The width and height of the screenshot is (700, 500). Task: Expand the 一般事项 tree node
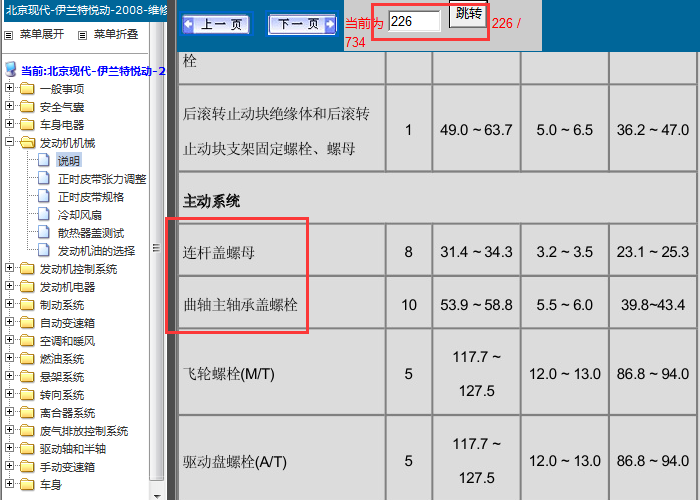click(9, 88)
